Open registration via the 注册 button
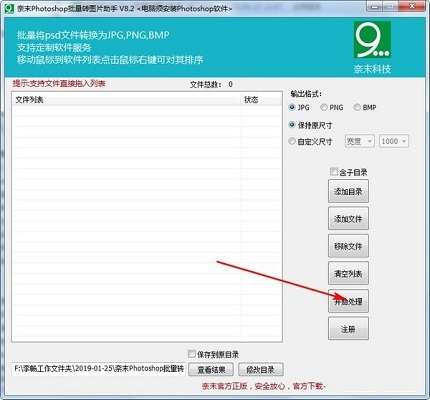The height and width of the screenshot is (400, 430). [348, 329]
